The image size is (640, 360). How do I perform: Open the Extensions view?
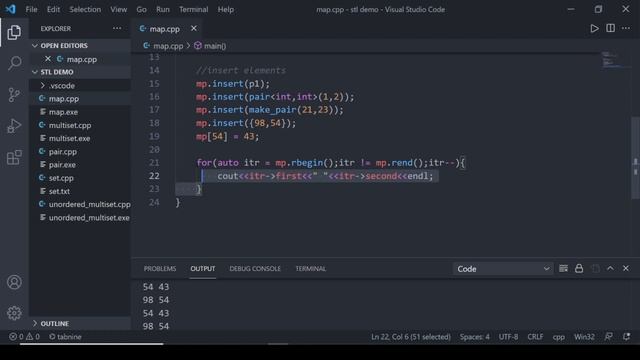coord(14,157)
